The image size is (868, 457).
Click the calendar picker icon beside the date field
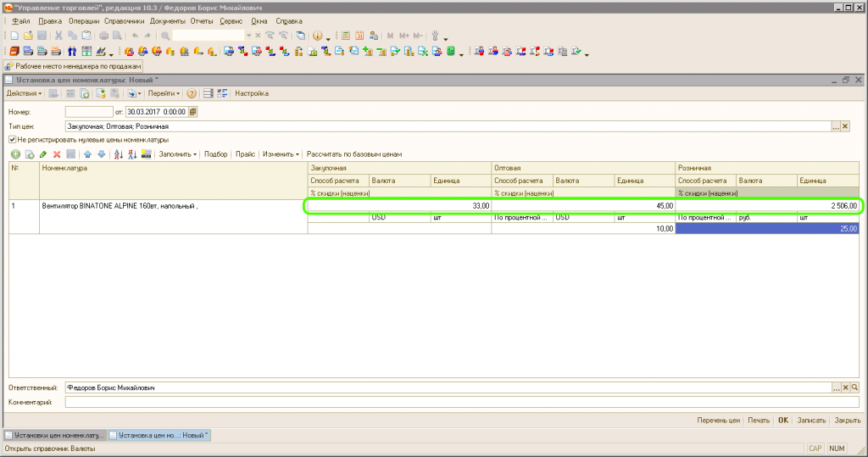point(192,112)
